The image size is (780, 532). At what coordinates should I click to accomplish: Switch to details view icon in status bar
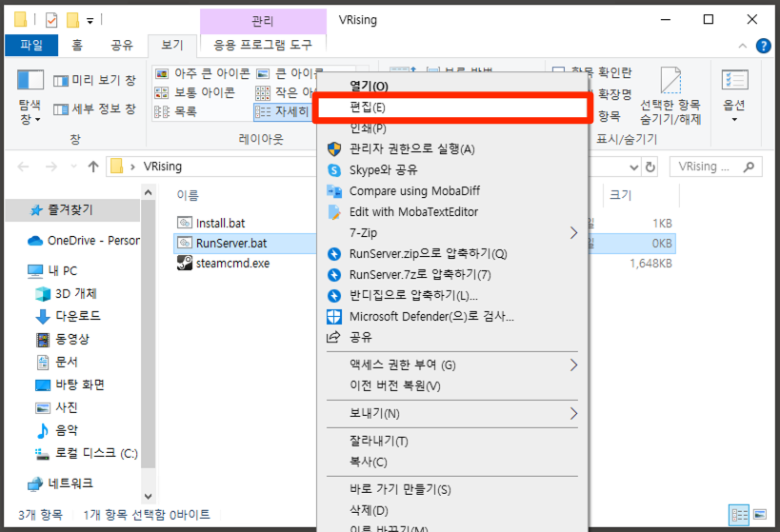[739, 515]
